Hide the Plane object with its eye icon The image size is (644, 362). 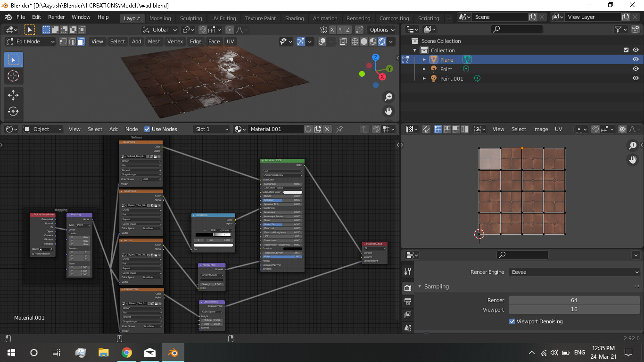pyautogui.click(x=636, y=59)
